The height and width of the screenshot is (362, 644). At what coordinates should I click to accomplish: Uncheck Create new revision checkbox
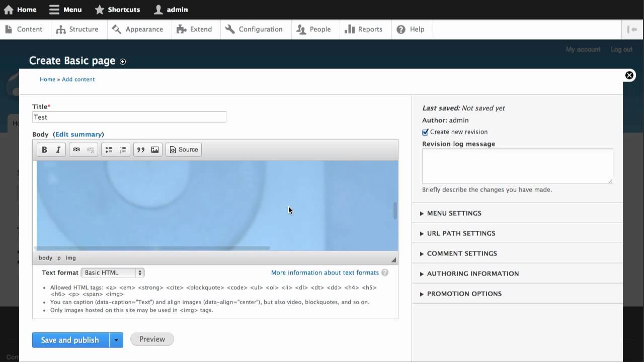pyautogui.click(x=425, y=132)
